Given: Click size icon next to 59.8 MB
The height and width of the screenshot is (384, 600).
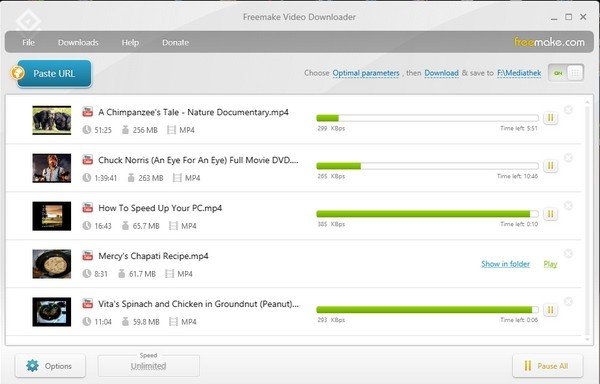Looking at the screenshot, I should (125, 322).
